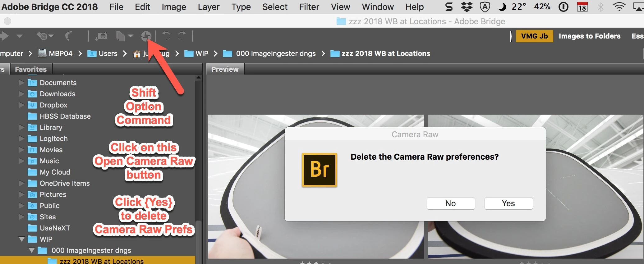Open the Layer menu

click(x=209, y=7)
